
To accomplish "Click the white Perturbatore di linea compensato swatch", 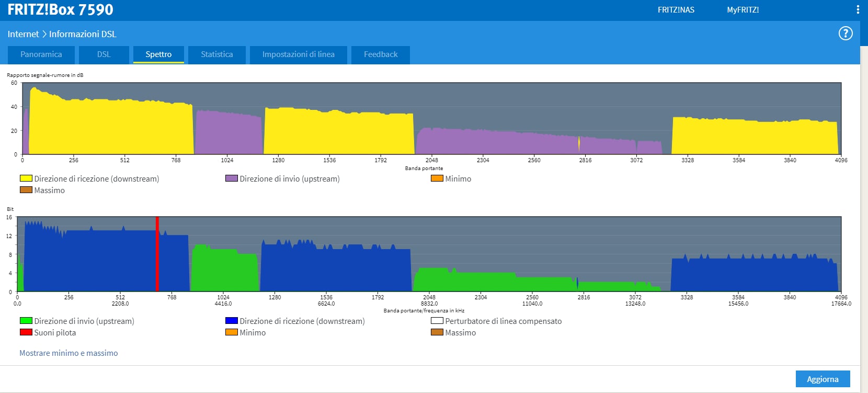I will click(437, 321).
